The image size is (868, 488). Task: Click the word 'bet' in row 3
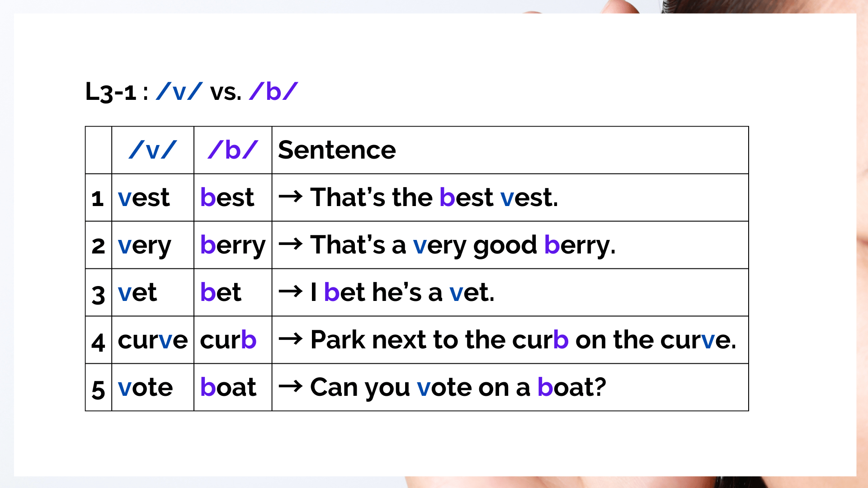221,293
